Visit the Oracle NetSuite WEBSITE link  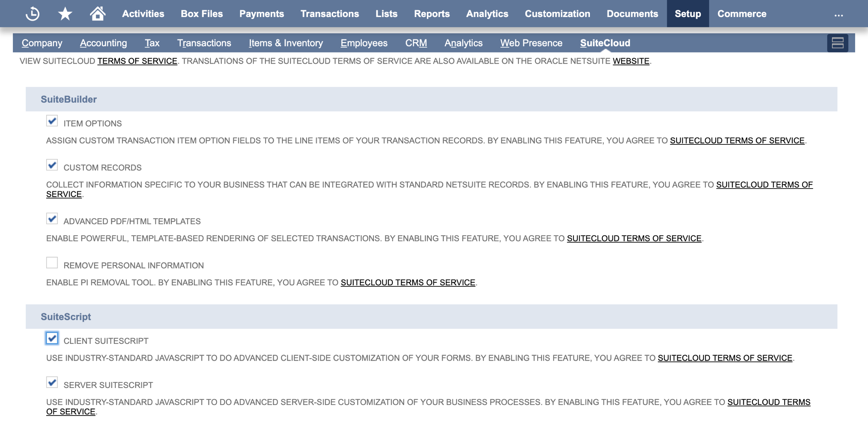click(630, 61)
